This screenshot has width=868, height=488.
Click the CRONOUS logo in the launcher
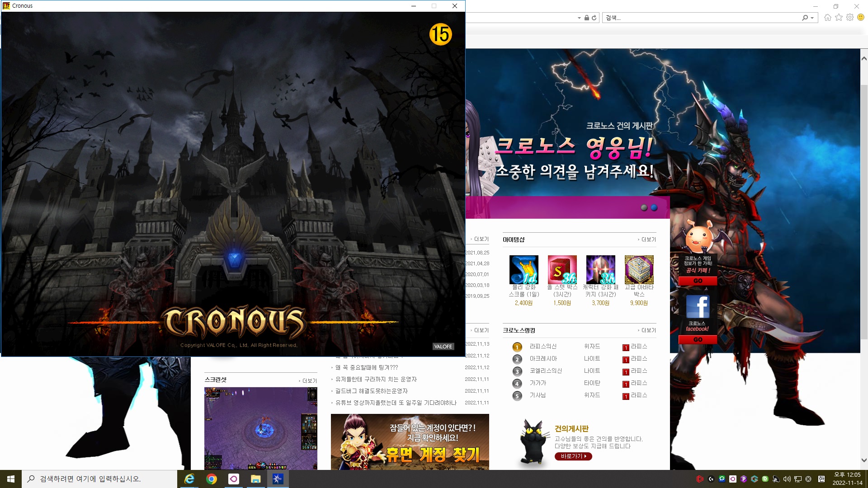(234, 322)
